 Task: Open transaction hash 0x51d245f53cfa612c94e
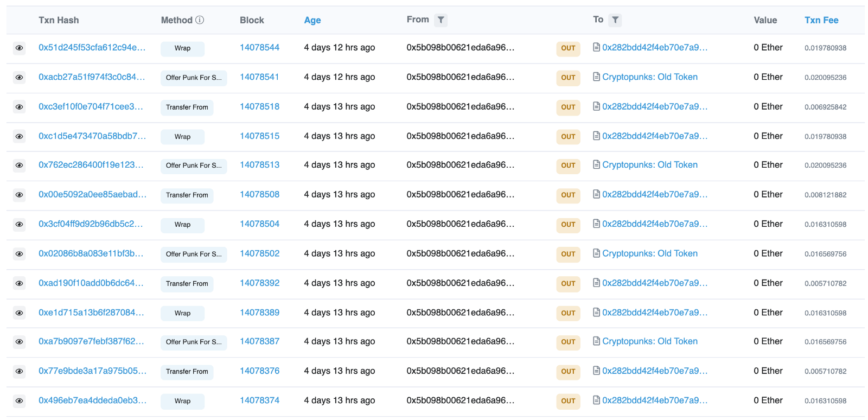click(92, 47)
